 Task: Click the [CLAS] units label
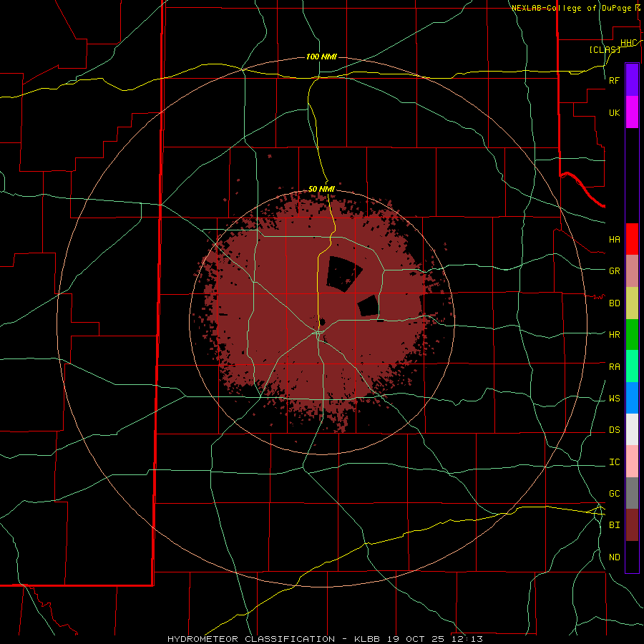pyautogui.click(x=605, y=49)
